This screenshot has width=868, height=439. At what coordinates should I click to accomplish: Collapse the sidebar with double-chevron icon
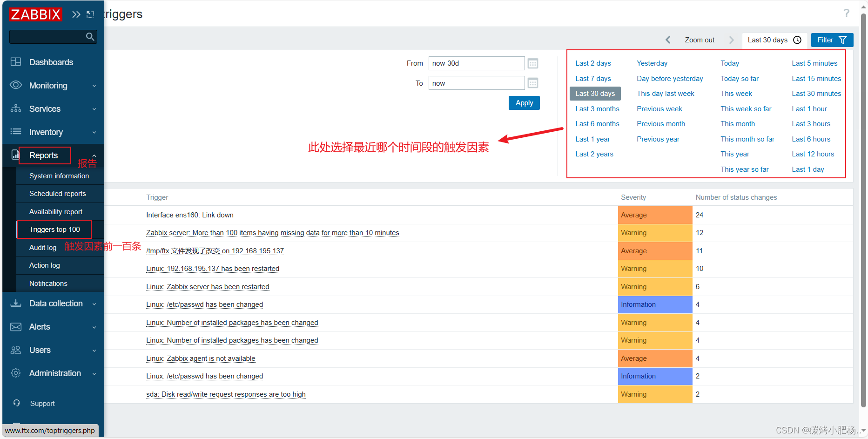click(x=76, y=14)
